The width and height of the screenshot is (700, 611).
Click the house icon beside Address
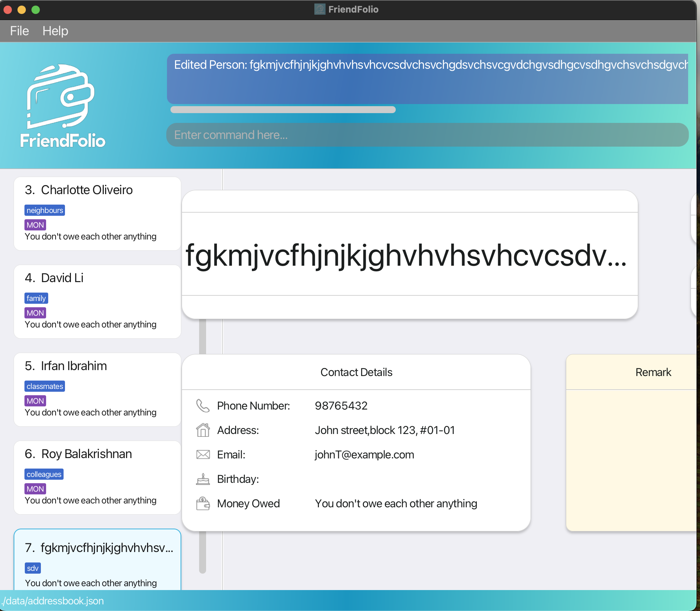click(x=203, y=430)
